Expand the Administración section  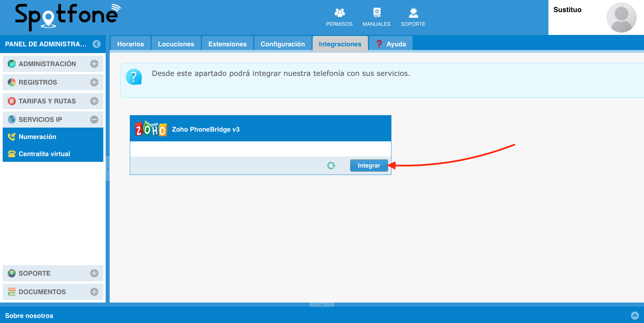(x=94, y=64)
